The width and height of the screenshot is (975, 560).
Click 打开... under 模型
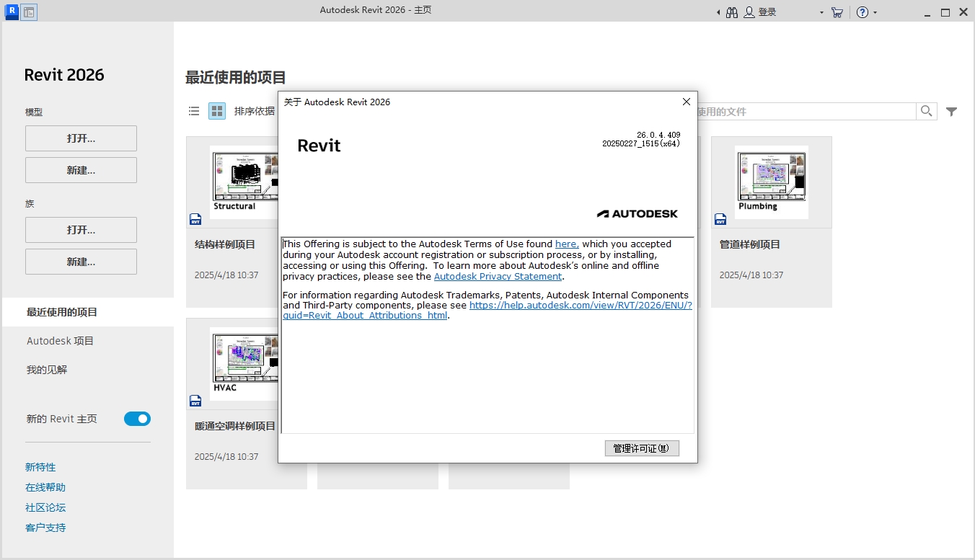pyautogui.click(x=81, y=138)
